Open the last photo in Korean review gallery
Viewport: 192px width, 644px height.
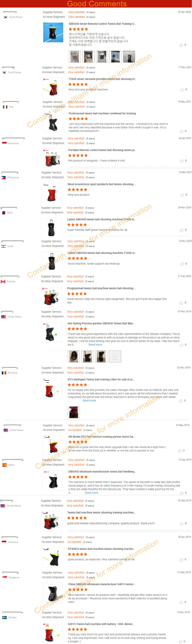(x=129, y=57)
